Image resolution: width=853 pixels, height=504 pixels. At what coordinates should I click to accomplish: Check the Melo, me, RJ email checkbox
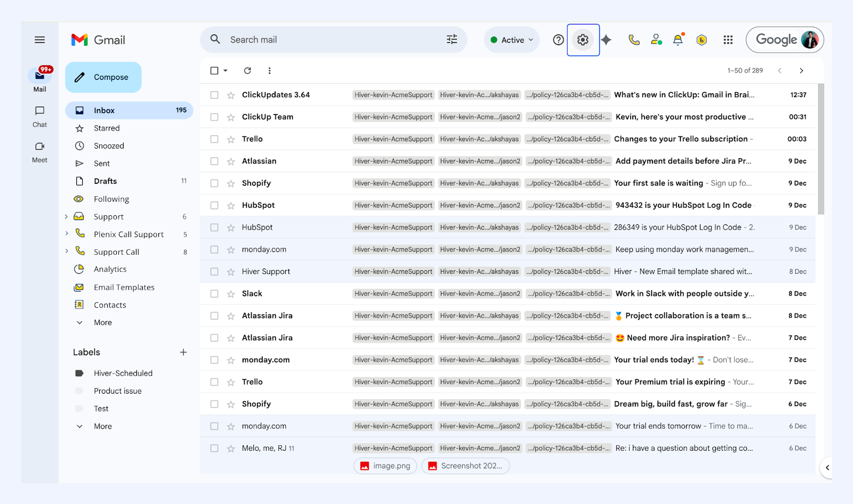click(214, 449)
